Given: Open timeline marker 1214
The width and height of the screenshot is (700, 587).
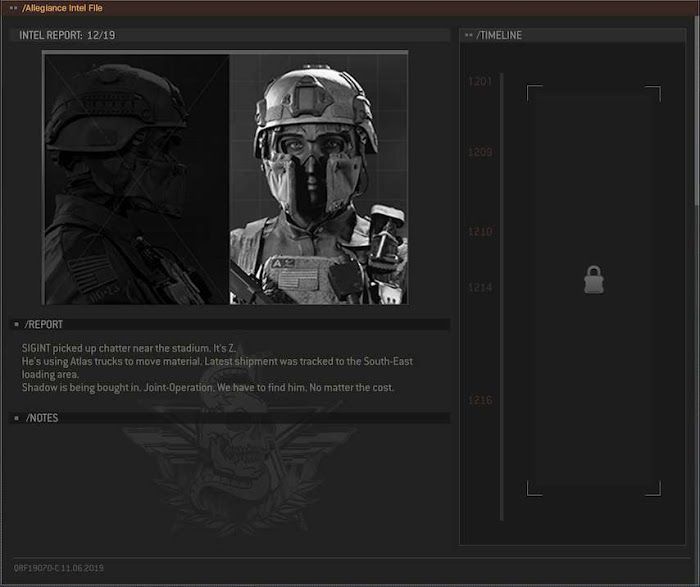Looking at the screenshot, I should [480, 287].
